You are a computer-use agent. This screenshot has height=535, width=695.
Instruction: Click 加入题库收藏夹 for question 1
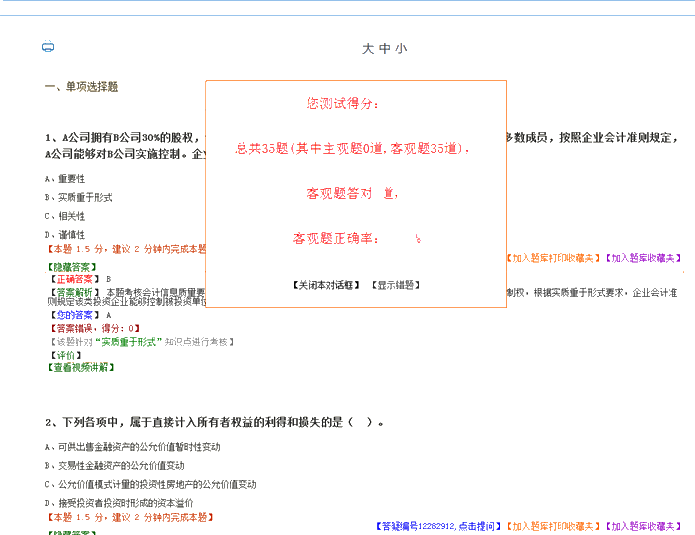point(645,258)
